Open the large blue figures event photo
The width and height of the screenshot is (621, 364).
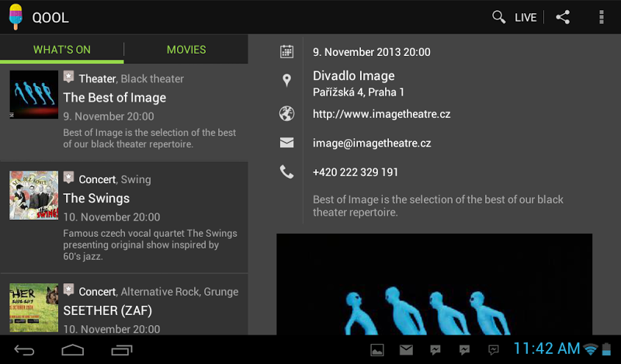434,284
